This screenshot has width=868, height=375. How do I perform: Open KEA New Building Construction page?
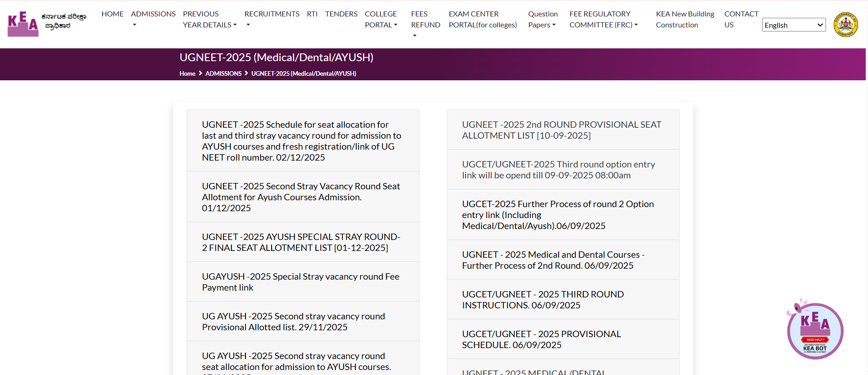click(685, 20)
